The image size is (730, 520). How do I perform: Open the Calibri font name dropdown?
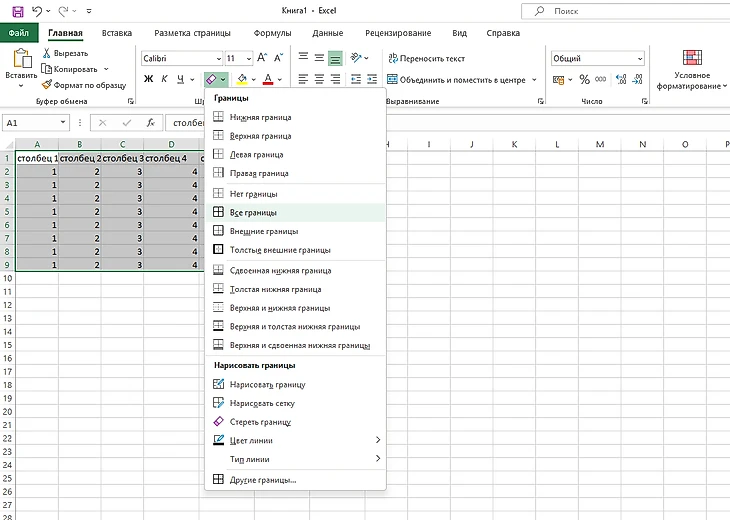coord(181,59)
